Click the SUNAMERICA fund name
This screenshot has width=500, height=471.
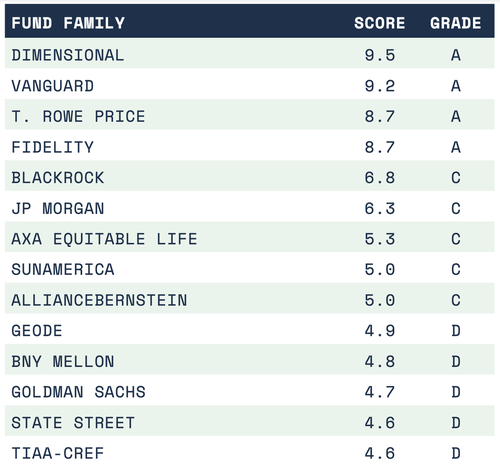coord(63,269)
